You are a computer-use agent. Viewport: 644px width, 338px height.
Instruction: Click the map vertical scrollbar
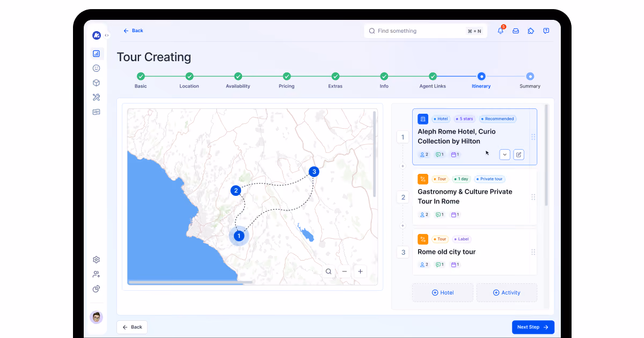(x=374, y=153)
